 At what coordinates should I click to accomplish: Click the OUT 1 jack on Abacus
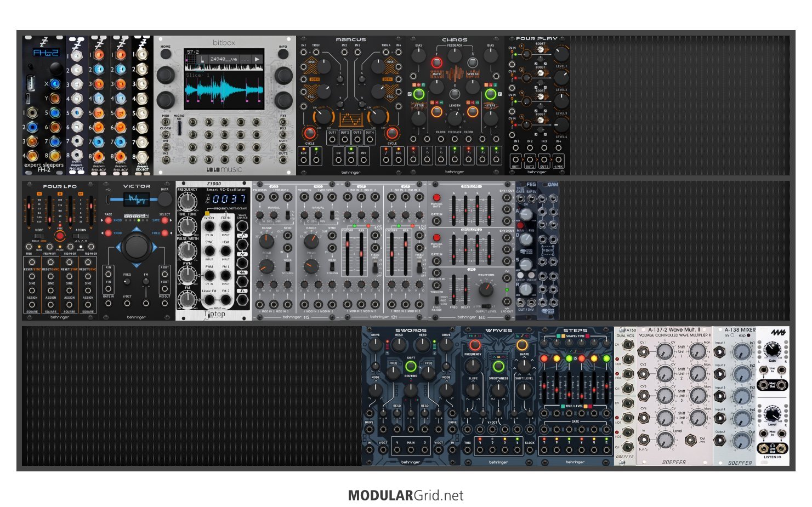point(332,139)
